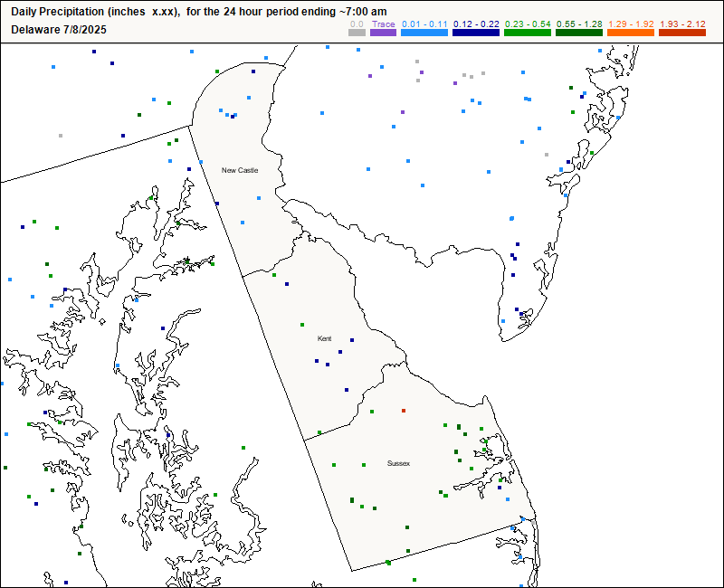Click the "Sussex" county label
Viewport: 724px width, 588px height.
pos(398,463)
